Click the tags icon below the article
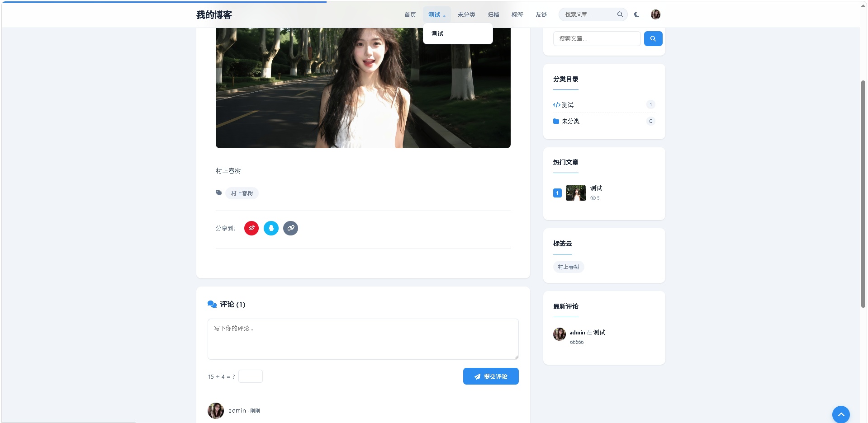 point(219,193)
